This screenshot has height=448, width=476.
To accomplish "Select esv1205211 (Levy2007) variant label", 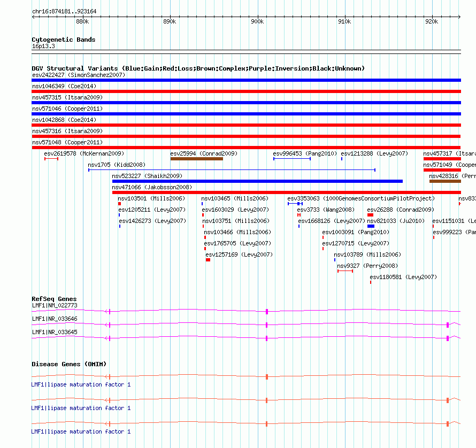I will [152, 210].
